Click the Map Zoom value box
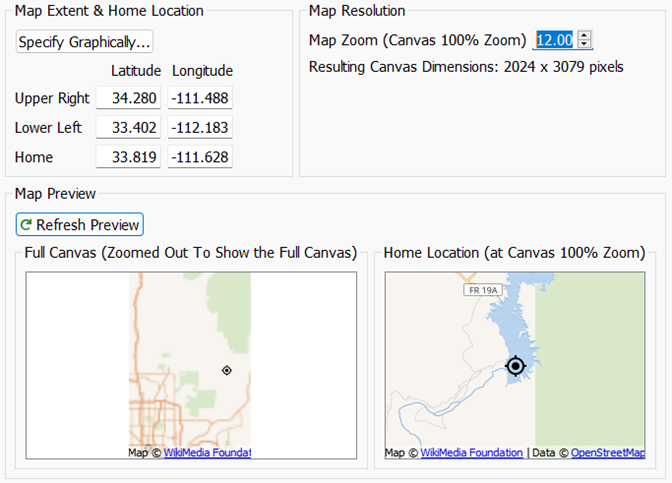 pos(555,40)
